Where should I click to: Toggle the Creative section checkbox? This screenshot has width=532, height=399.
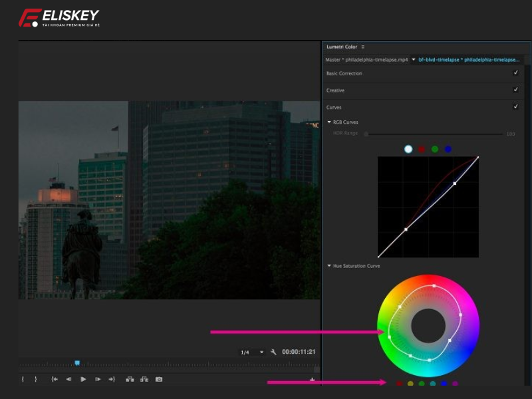[x=515, y=90]
